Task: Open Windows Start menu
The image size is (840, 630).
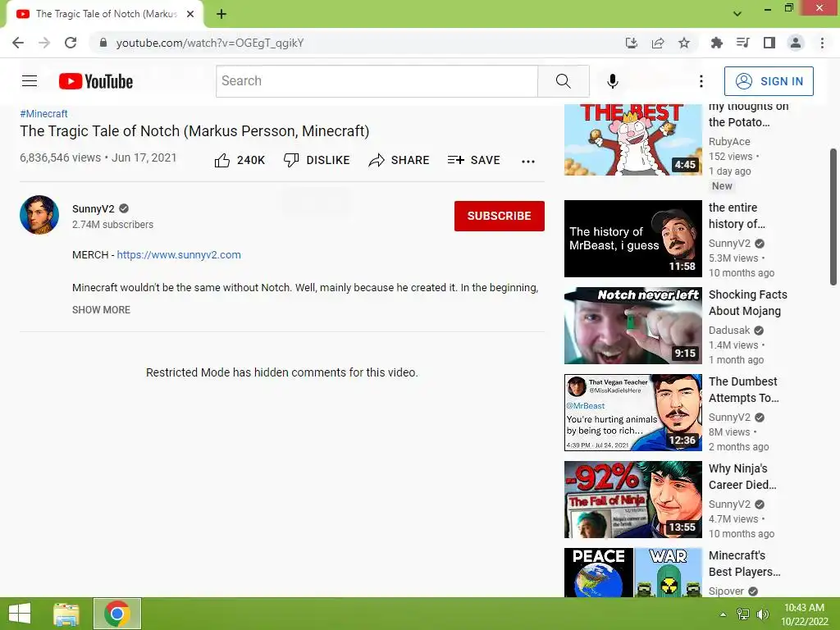Action: pos(20,614)
